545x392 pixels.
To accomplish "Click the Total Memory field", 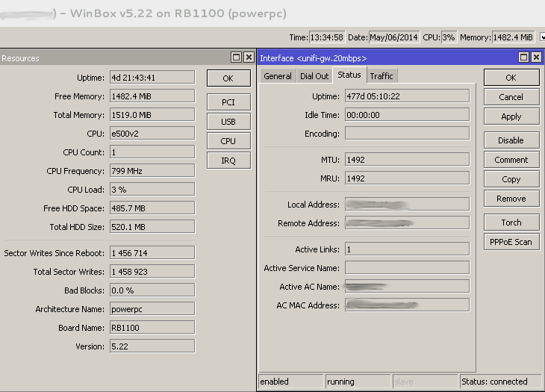I will [x=152, y=115].
